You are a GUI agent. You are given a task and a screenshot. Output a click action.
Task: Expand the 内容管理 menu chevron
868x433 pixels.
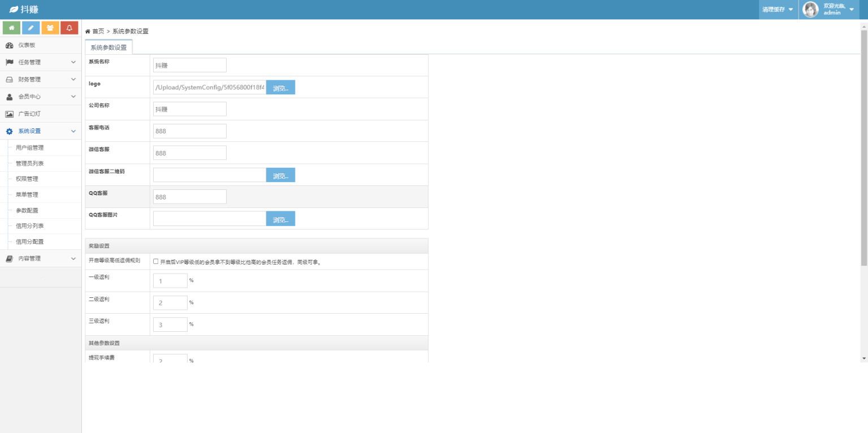[x=73, y=258]
